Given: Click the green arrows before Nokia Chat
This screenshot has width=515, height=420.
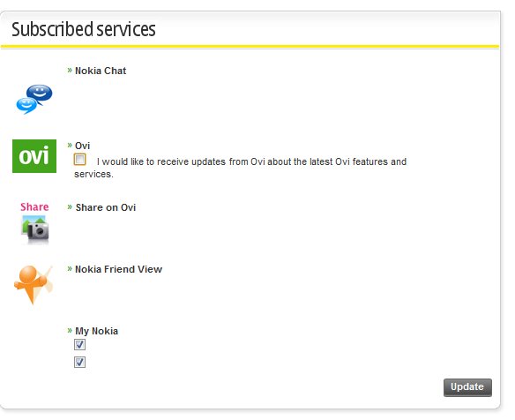Looking at the screenshot, I should (x=70, y=70).
